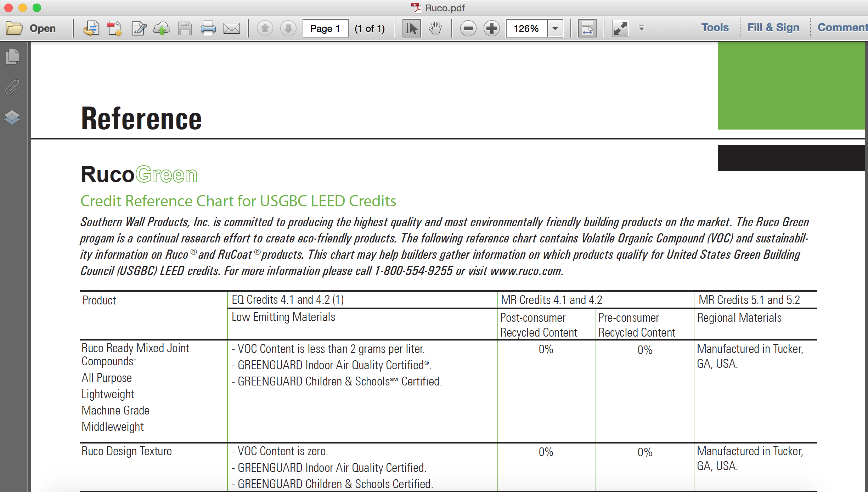Activate the Hand pan tool
Image resolution: width=868 pixels, height=492 pixels.
pos(435,28)
